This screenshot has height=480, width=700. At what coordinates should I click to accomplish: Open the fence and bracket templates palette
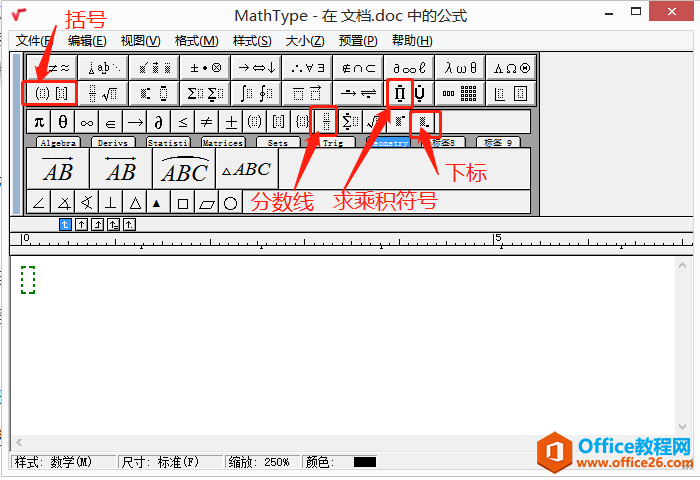tap(51, 93)
